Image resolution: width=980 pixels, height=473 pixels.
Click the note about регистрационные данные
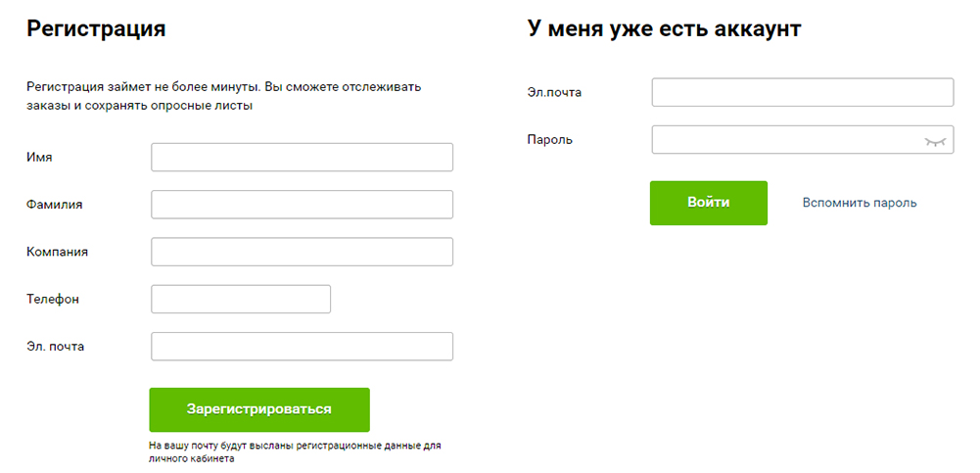coord(295,452)
